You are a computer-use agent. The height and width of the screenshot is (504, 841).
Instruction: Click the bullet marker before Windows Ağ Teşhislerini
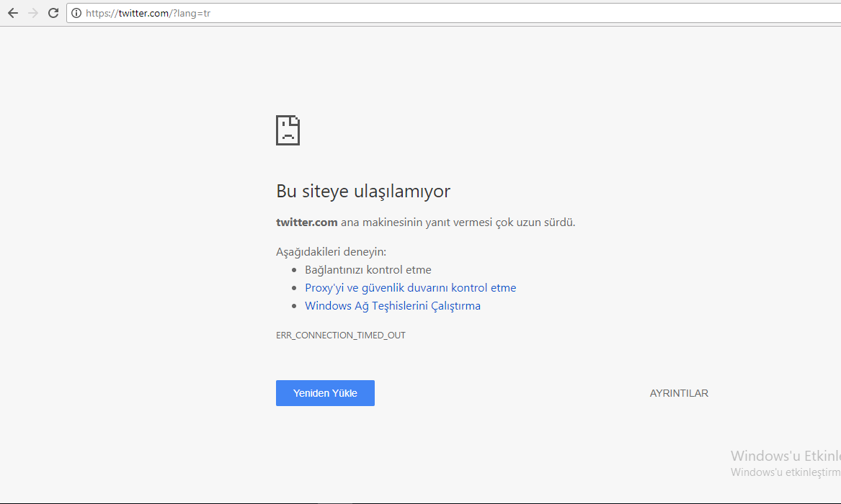point(294,305)
